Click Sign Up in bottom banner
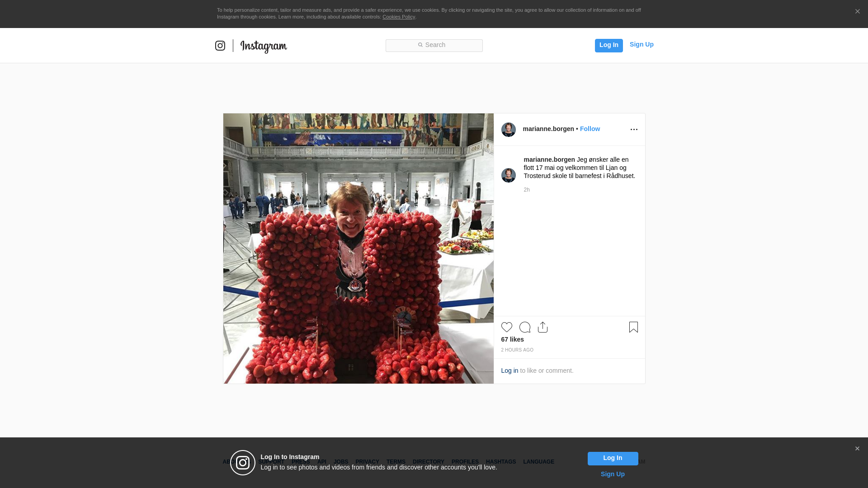 point(613,474)
